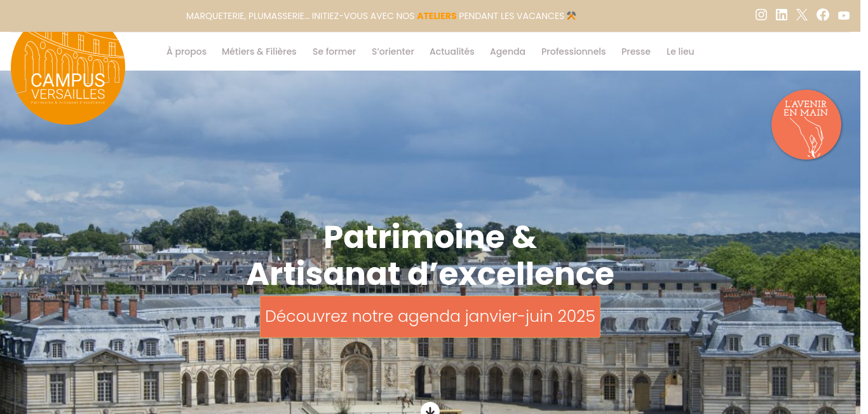
Task: Open the Métiers & Filières menu
Action: [259, 52]
